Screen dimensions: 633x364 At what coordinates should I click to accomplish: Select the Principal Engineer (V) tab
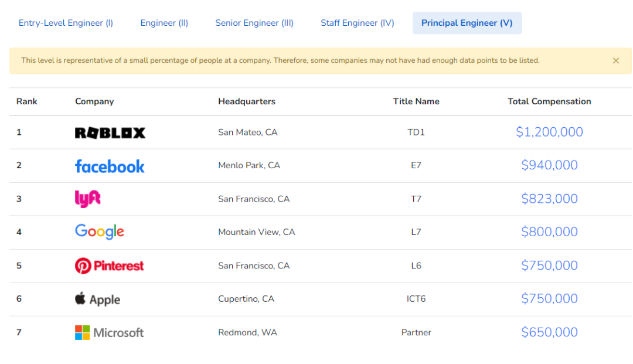pyautogui.click(x=467, y=23)
